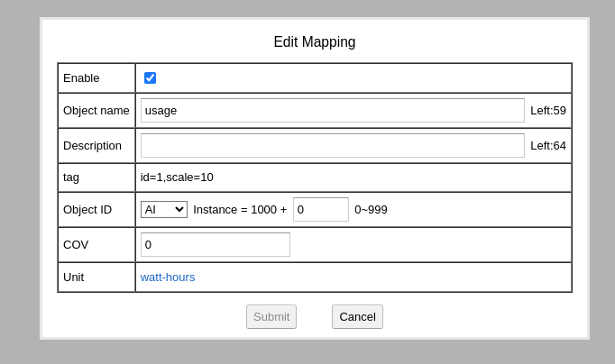Viewport: 615px width, 364px height.
Task: Open the AI object type dropdown
Action: coord(164,210)
